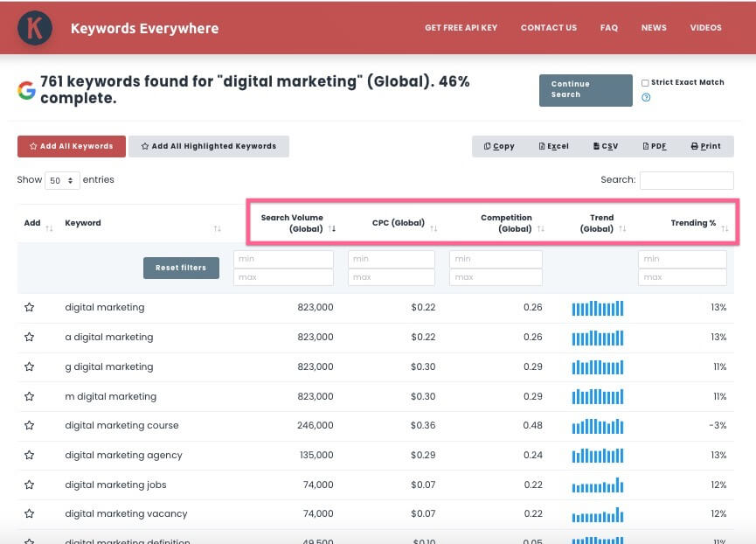
Task: Export results to Excel
Action: [553, 146]
